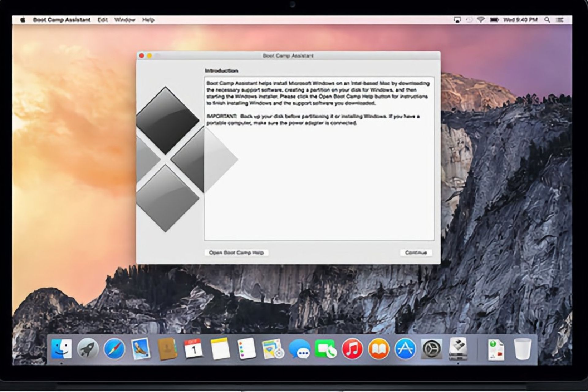Image resolution: width=588 pixels, height=392 pixels.
Task: Click the Wi-Fi status icon
Action: pos(481,20)
